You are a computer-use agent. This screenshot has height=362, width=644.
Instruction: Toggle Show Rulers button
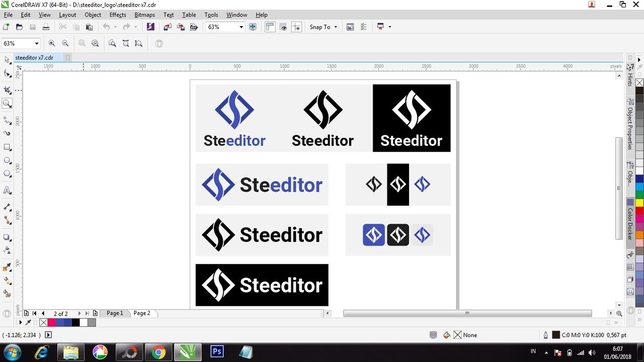(270, 27)
